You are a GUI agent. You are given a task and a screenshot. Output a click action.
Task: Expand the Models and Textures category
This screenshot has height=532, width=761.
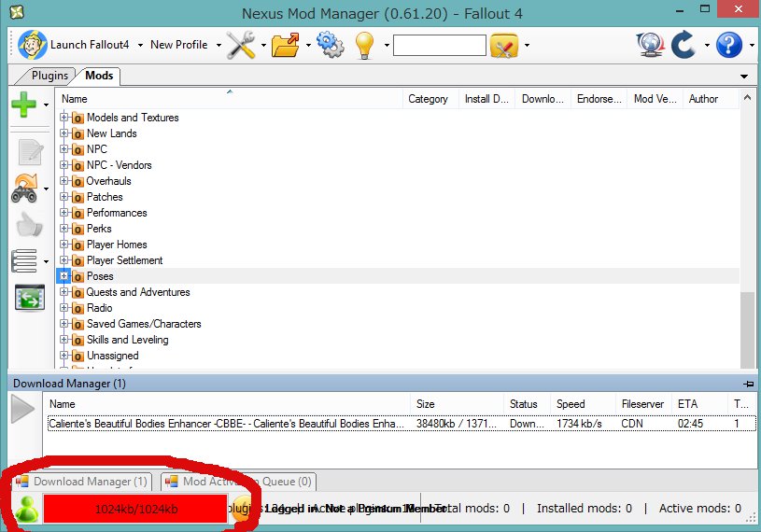[63, 117]
